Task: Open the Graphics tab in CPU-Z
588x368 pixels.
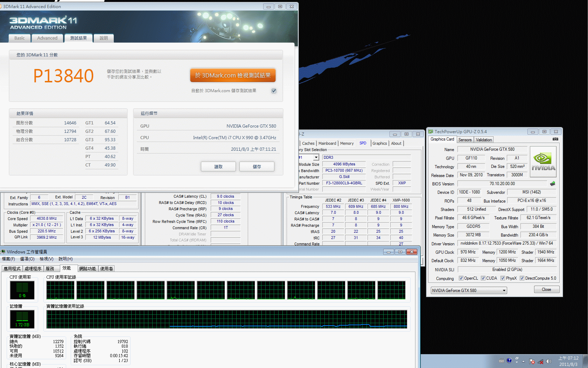Action: pyautogui.click(x=379, y=143)
